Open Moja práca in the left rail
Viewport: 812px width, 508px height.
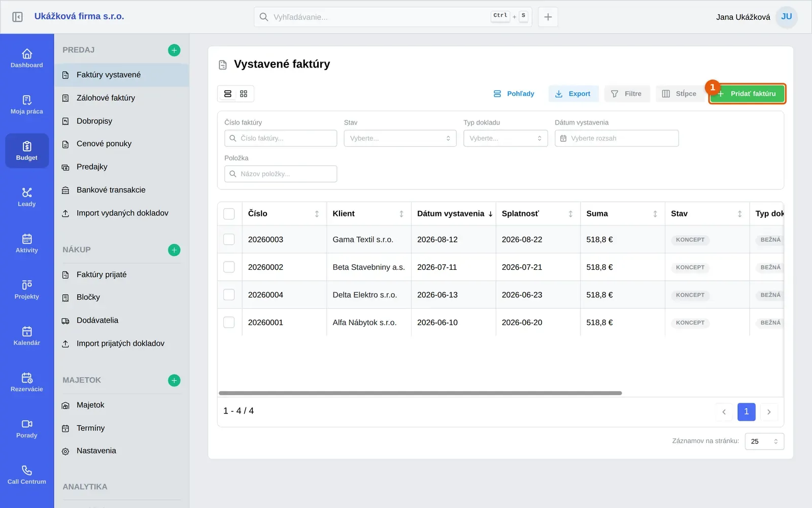click(27, 105)
